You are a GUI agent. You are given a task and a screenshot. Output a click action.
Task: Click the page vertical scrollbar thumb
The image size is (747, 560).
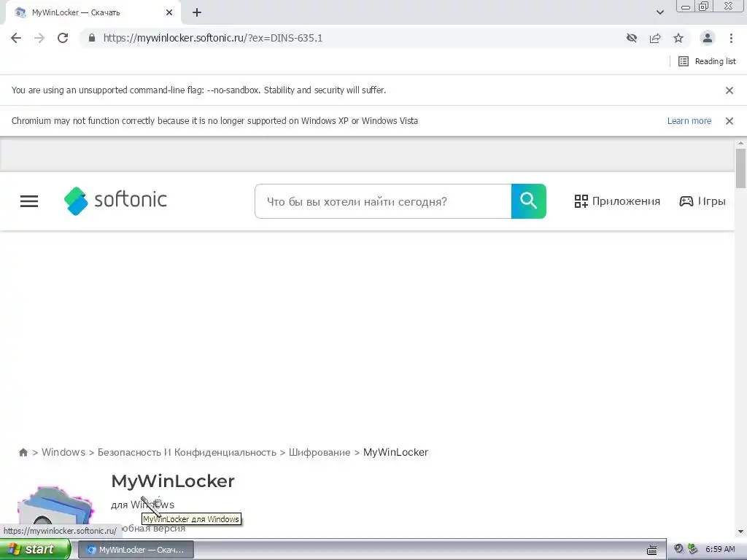point(740,168)
